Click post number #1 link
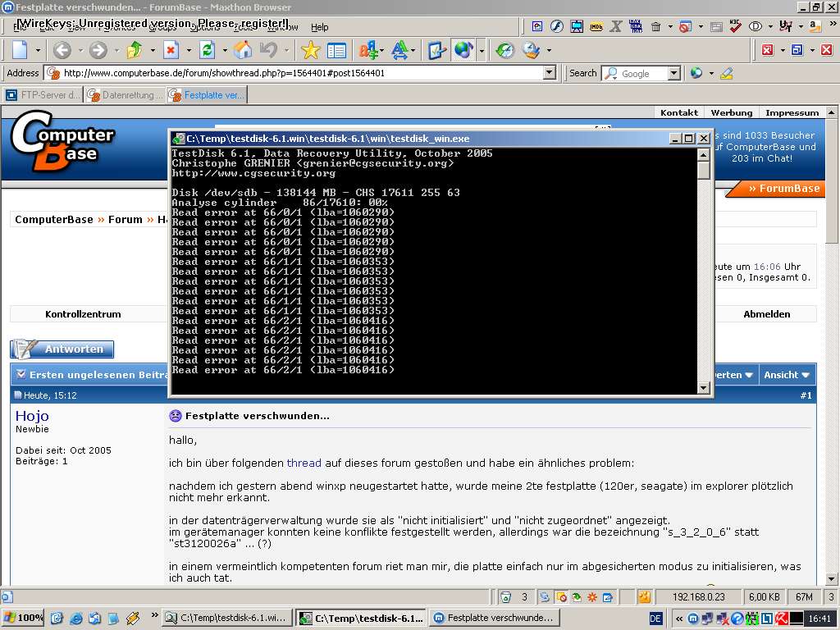This screenshot has width=840, height=630. (806, 395)
